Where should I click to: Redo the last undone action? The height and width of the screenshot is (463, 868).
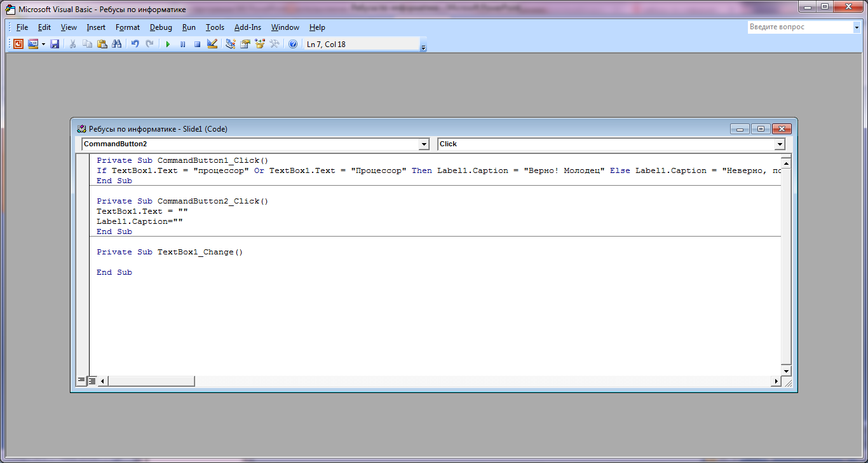[x=149, y=44]
